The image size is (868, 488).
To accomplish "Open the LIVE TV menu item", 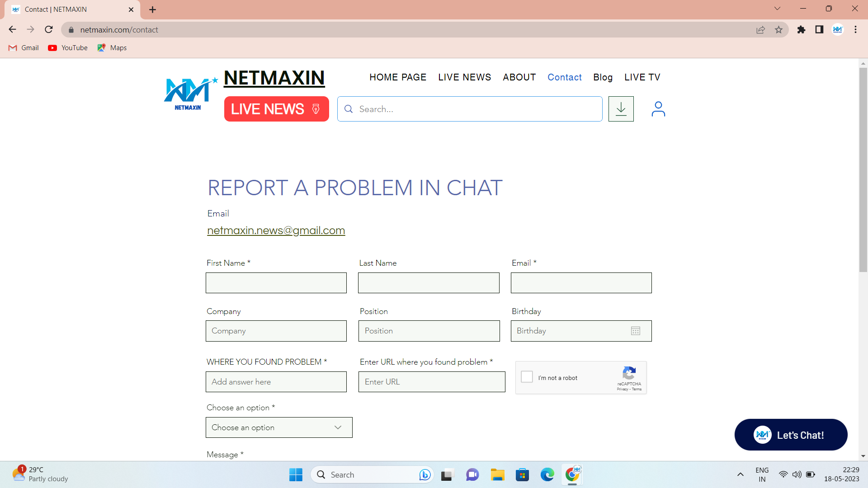I will [642, 77].
